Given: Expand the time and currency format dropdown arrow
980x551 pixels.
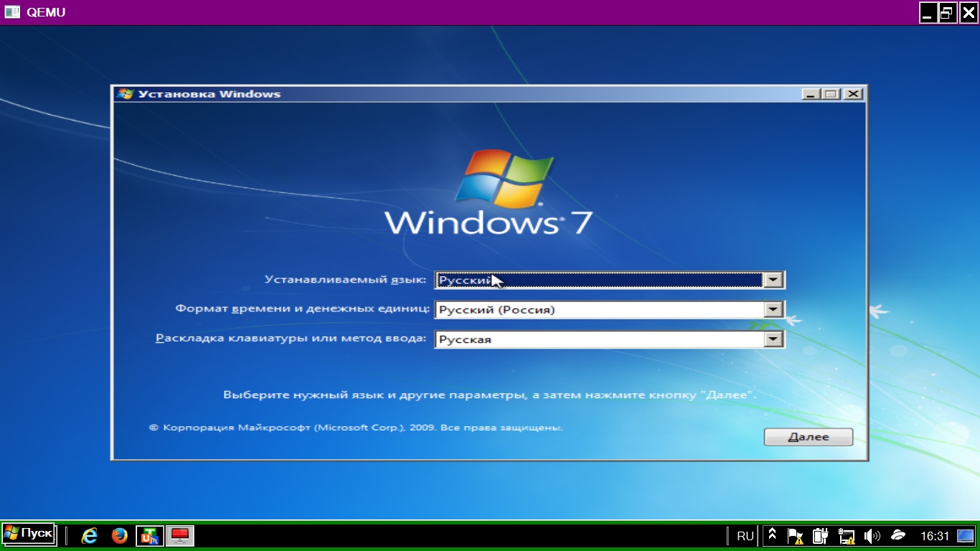Looking at the screenshot, I should 773,310.
